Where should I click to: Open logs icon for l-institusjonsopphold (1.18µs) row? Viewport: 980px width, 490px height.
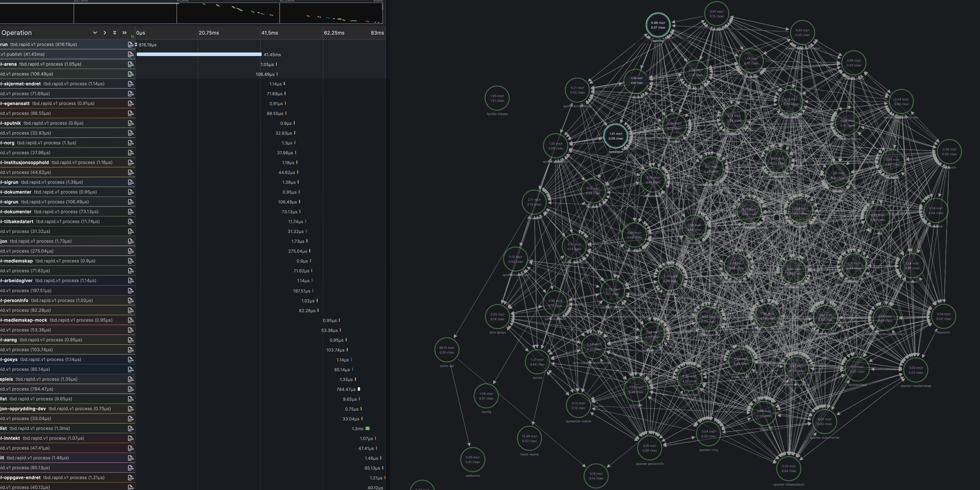tap(131, 162)
